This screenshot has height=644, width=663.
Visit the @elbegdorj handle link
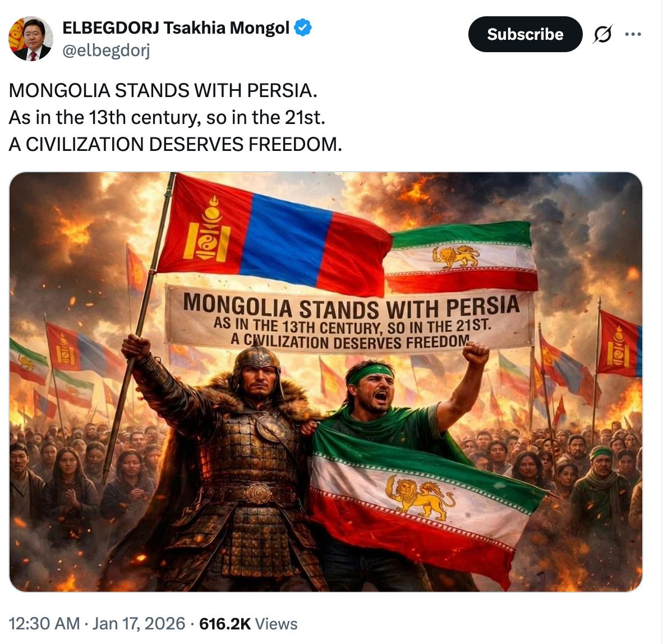(x=106, y=50)
